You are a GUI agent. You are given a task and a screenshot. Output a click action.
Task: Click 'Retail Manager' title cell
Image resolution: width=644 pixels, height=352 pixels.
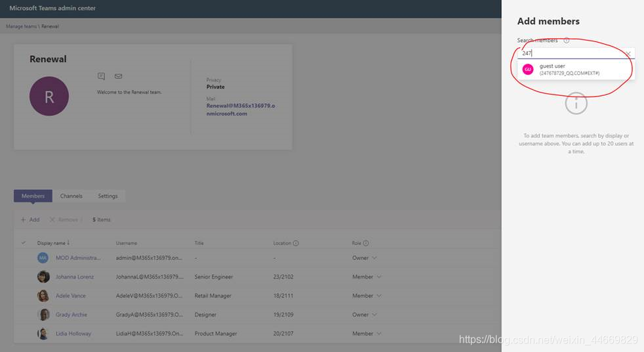212,296
